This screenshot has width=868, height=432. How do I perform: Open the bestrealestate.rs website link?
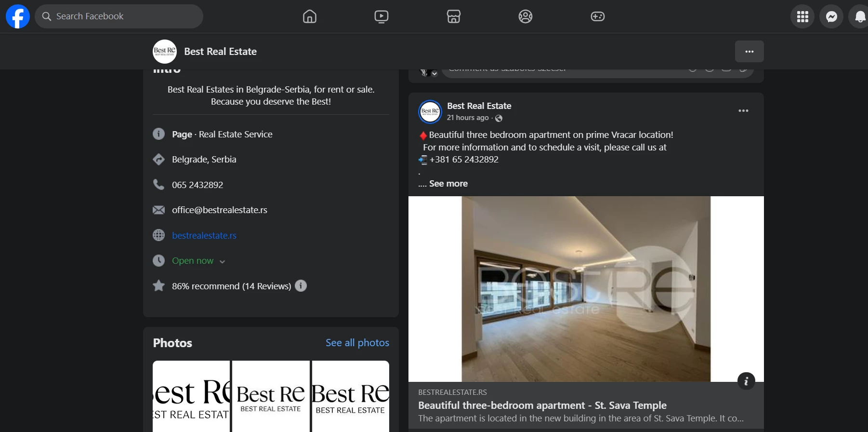204,236
